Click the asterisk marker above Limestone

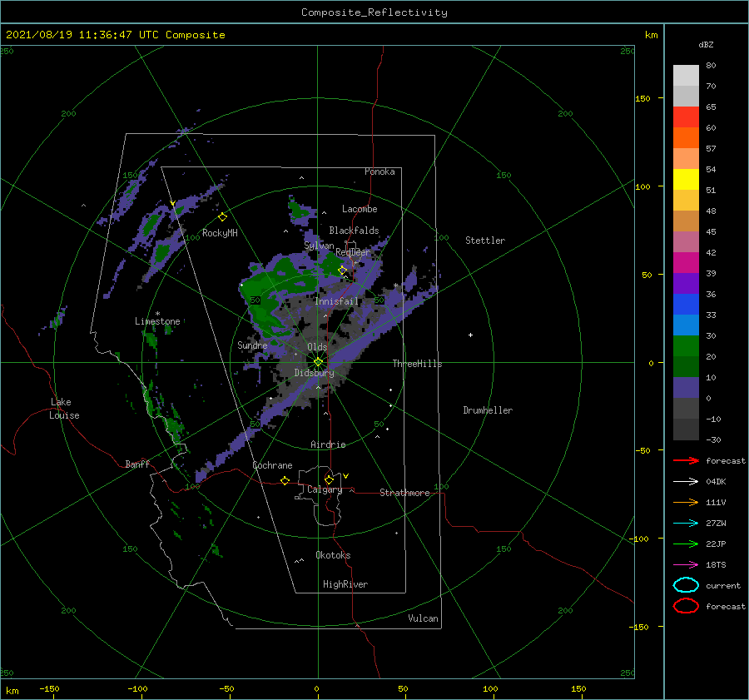click(x=157, y=314)
